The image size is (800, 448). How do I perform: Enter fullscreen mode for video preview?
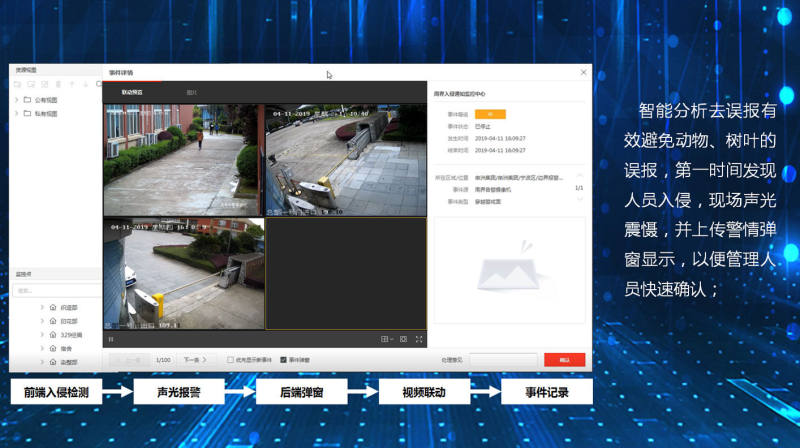419,339
